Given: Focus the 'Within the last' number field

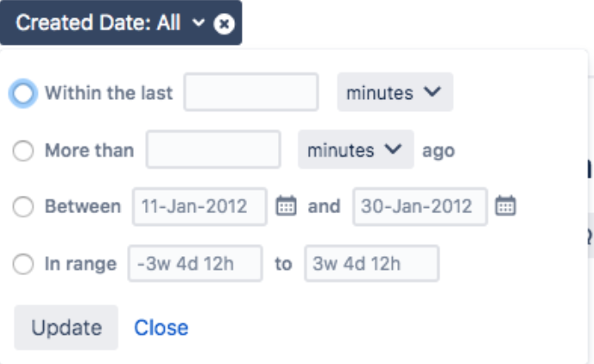Looking at the screenshot, I should [251, 92].
